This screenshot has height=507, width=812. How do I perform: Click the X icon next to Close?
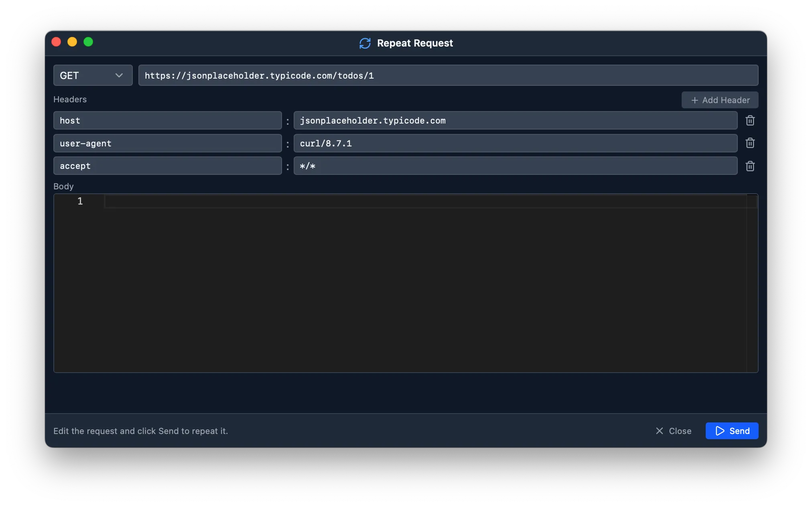pyautogui.click(x=659, y=431)
